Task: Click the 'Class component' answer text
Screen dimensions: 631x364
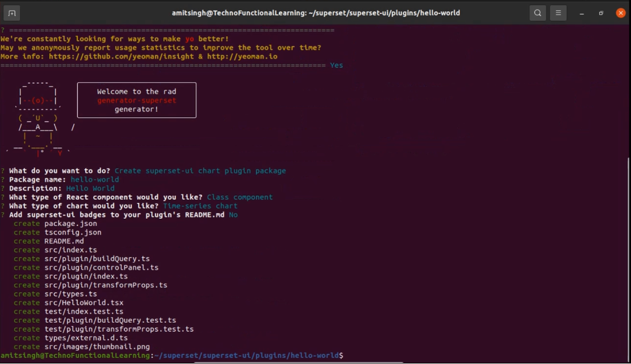Action: pos(240,197)
